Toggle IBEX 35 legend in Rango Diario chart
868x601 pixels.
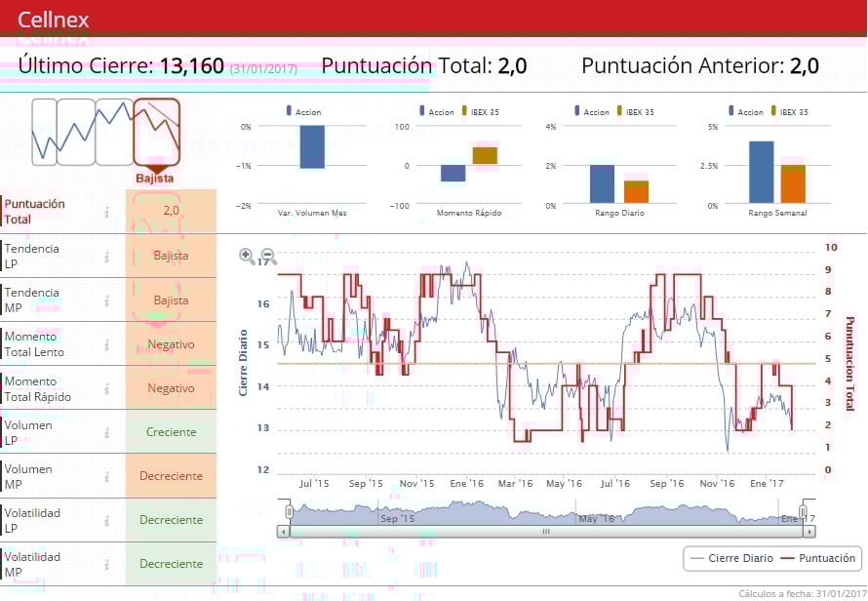pos(636,111)
